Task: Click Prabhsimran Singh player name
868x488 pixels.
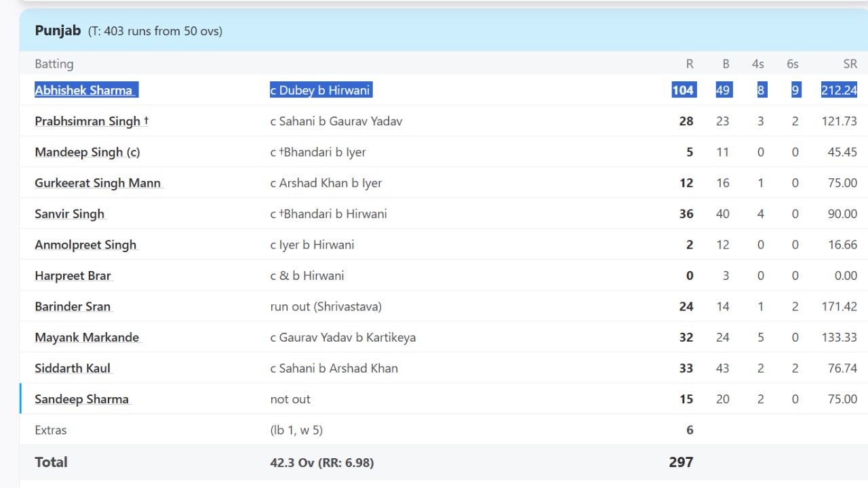Action: pos(87,121)
